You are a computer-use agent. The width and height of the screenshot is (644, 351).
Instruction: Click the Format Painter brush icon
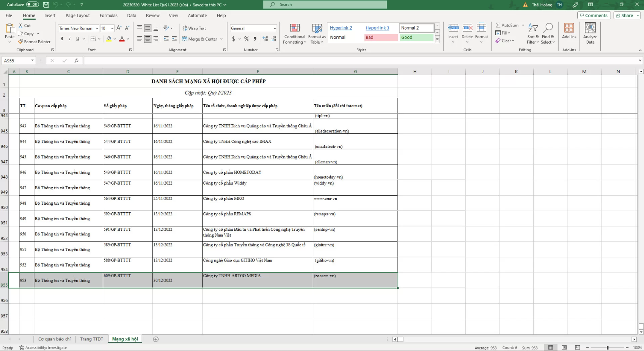point(21,42)
